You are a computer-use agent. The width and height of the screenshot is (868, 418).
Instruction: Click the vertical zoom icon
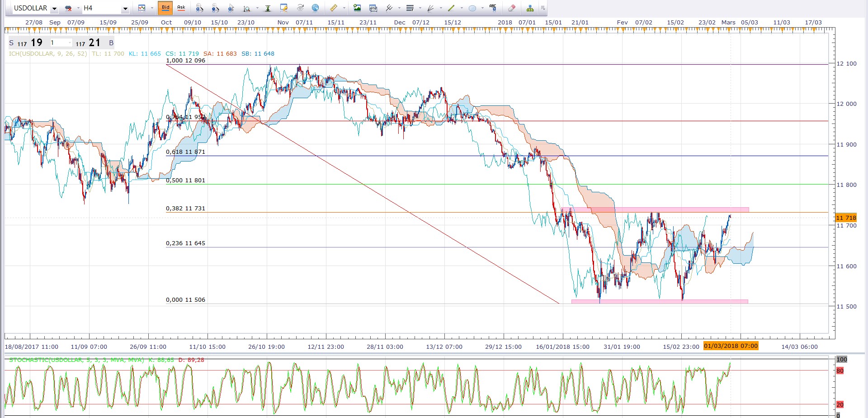(247, 8)
